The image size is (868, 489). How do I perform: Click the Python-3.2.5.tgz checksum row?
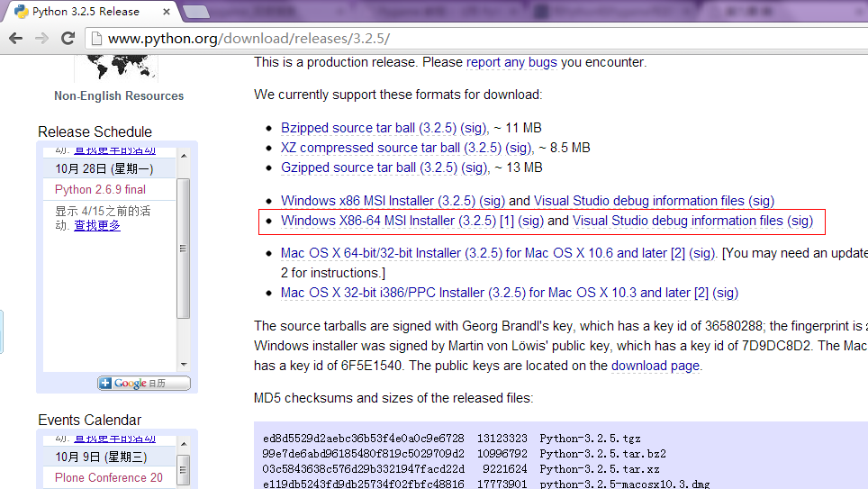tap(452, 439)
